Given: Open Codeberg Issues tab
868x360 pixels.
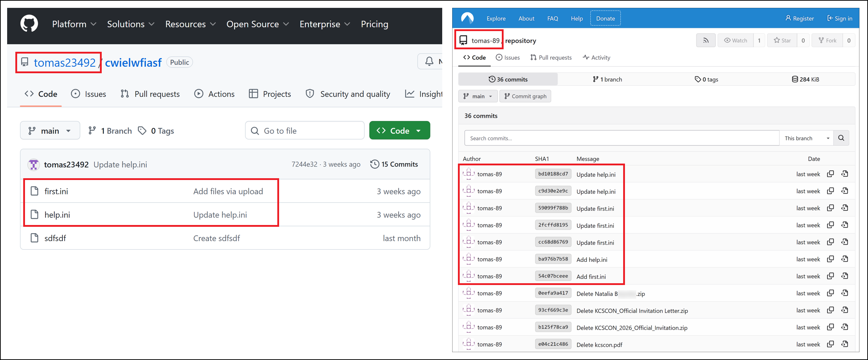Looking at the screenshot, I should tap(508, 57).
